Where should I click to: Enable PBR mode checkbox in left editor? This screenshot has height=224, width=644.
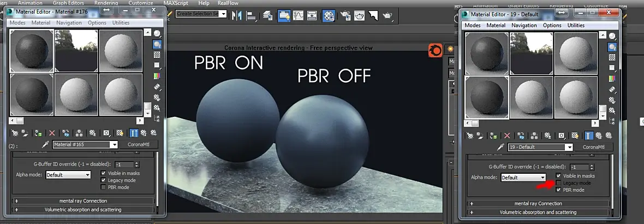point(104,187)
